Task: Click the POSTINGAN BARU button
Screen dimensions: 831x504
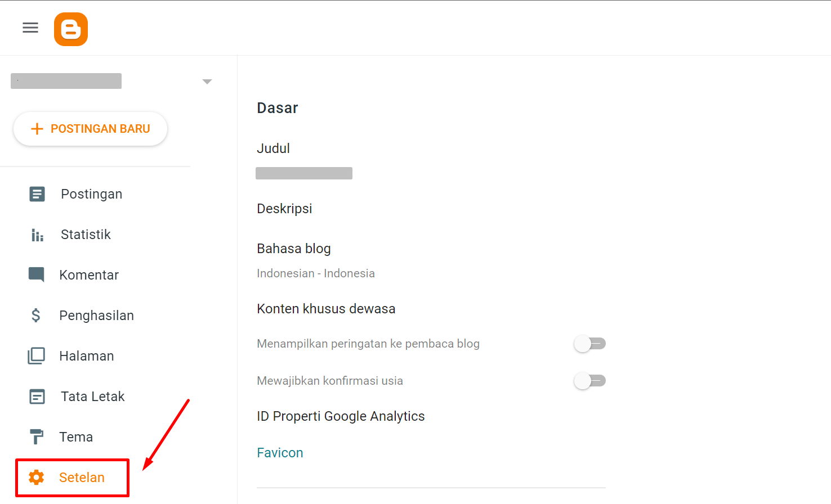Action: point(90,129)
